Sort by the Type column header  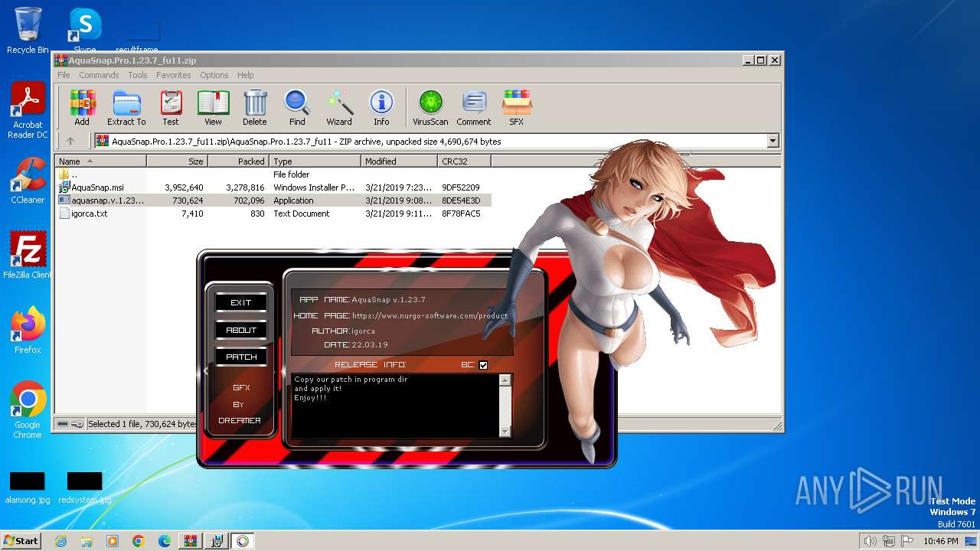(315, 161)
